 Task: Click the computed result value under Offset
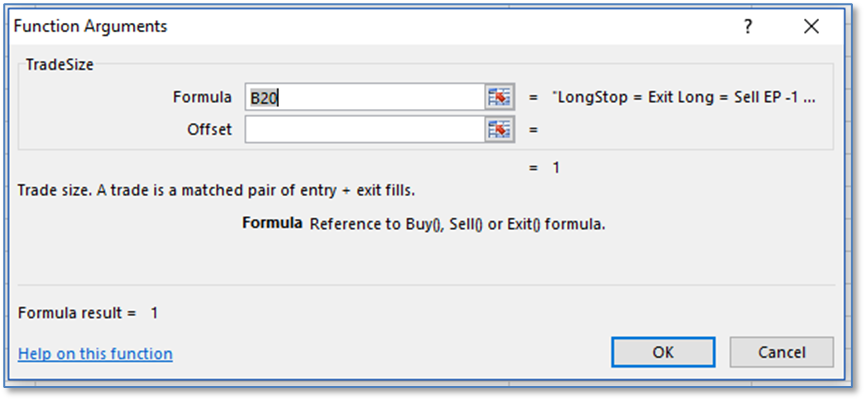(x=556, y=167)
